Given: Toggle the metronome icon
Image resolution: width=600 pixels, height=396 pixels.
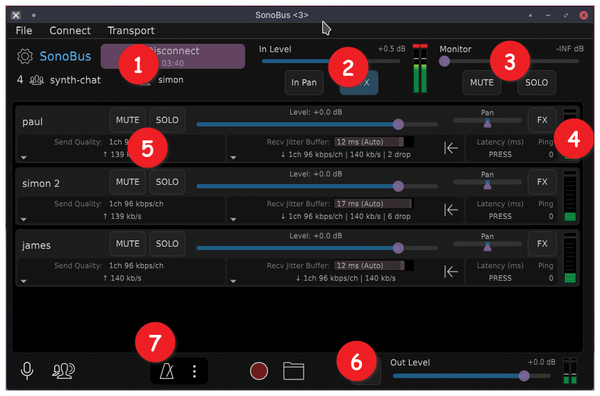Looking at the screenshot, I should (x=167, y=371).
